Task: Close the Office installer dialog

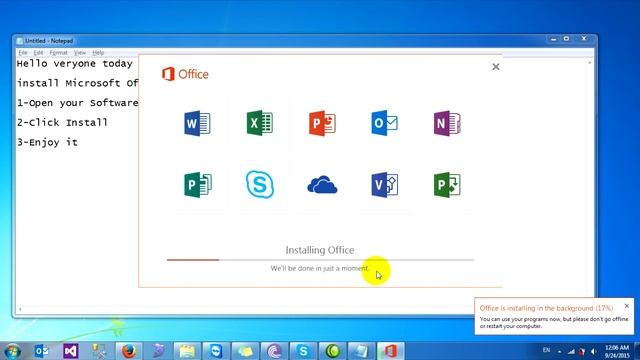Action: coord(496,67)
